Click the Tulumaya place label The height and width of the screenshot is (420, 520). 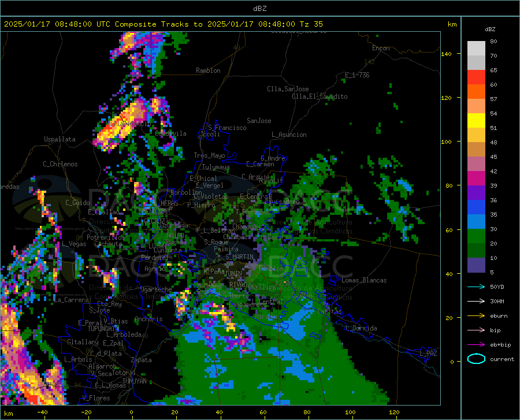pyautogui.click(x=216, y=167)
